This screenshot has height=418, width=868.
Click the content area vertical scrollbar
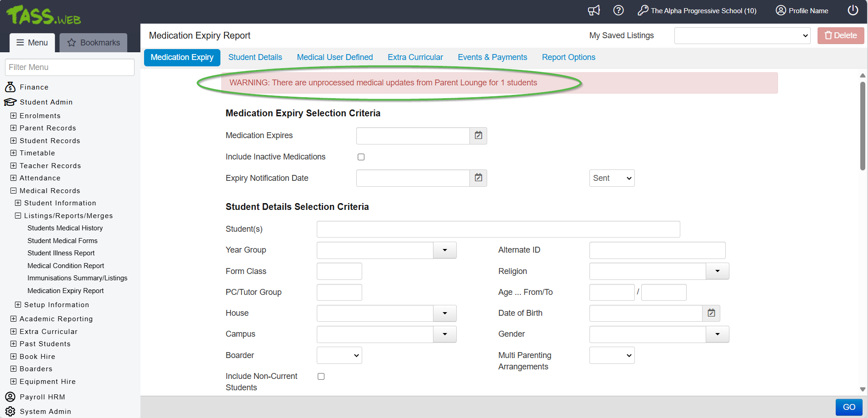(x=862, y=127)
